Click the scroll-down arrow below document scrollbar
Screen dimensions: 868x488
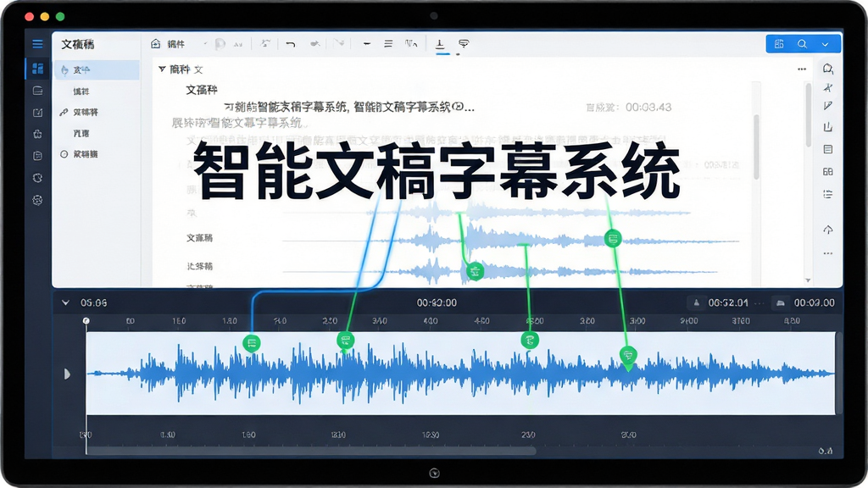[x=808, y=280]
